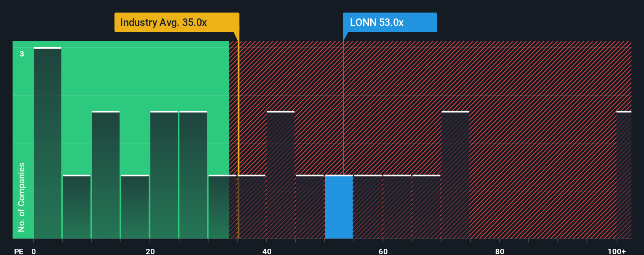The image size is (644, 255).
Task: Click the x-axis tick label '100+'
Action: point(617,251)
